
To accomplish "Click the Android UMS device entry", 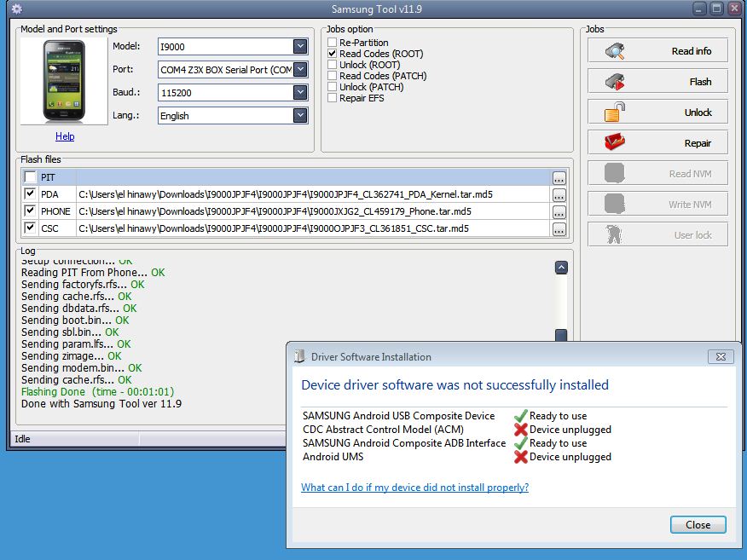I will pyautogui.click(x=333, y=457).
